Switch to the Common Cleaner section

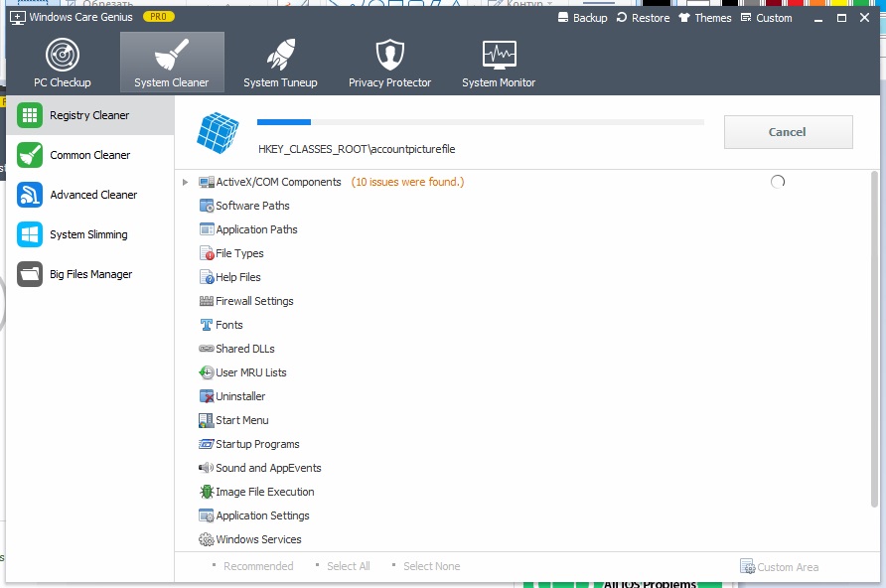(89, 155)
